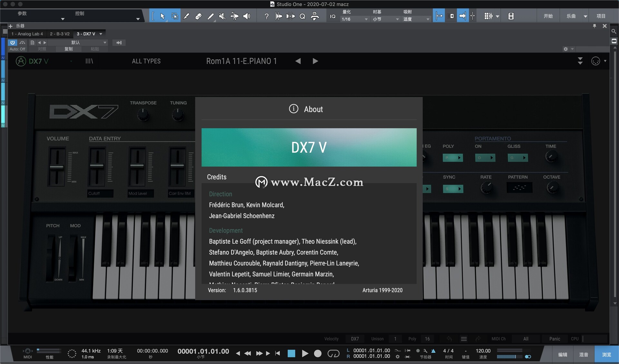Open the question mark help tool

tap(267, 16)
